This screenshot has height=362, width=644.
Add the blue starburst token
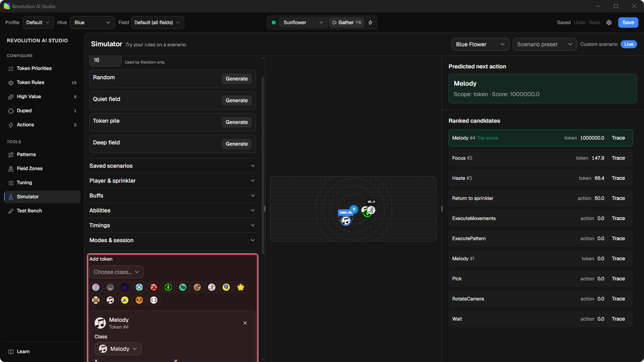pos(125,287)
